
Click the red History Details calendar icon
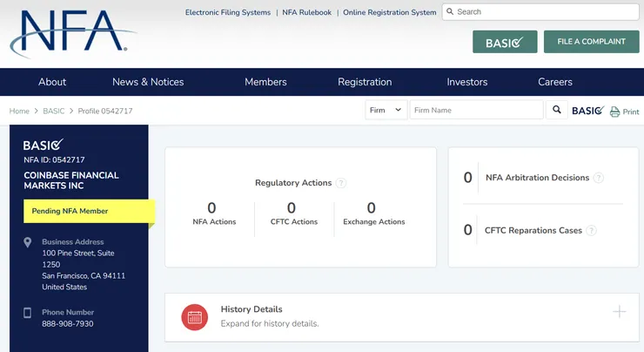pos(194,317)
